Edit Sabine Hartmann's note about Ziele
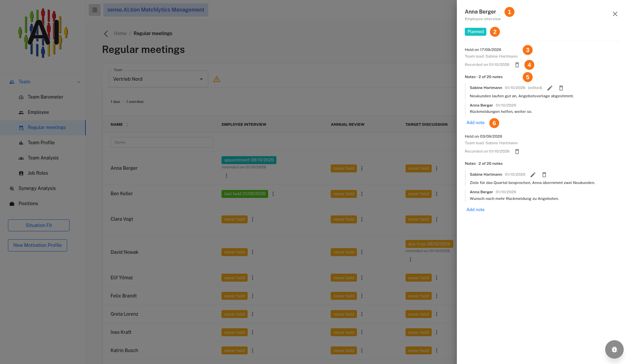629x364 pixels. coord(533,175)
